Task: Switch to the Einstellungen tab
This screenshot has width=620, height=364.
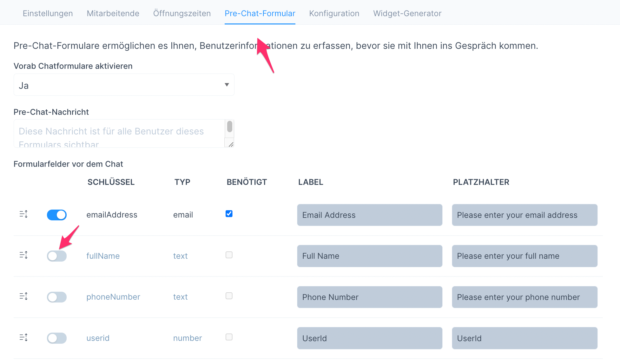Action: [48, 13]
